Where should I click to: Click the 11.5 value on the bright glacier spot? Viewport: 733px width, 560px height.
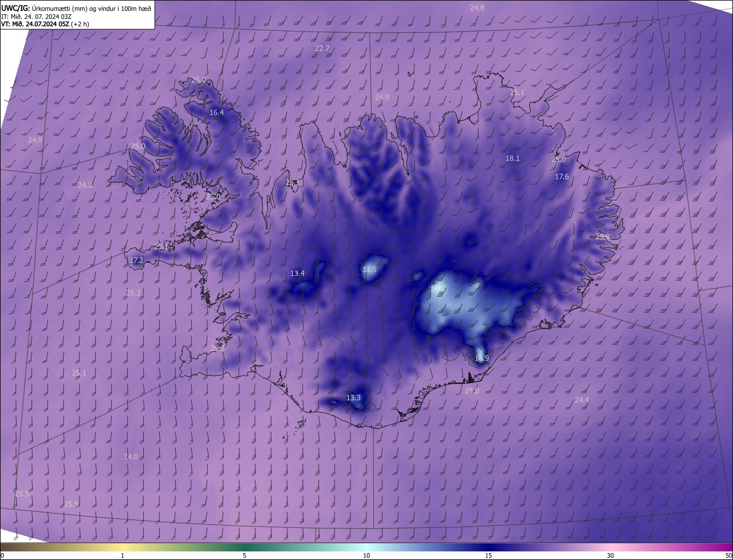[x=369, y=269]
